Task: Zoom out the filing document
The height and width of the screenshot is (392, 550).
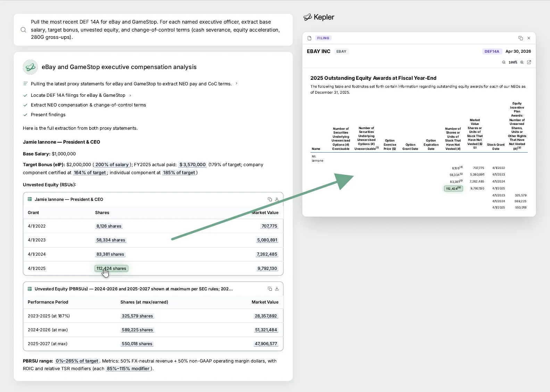Action: [504, 62]
